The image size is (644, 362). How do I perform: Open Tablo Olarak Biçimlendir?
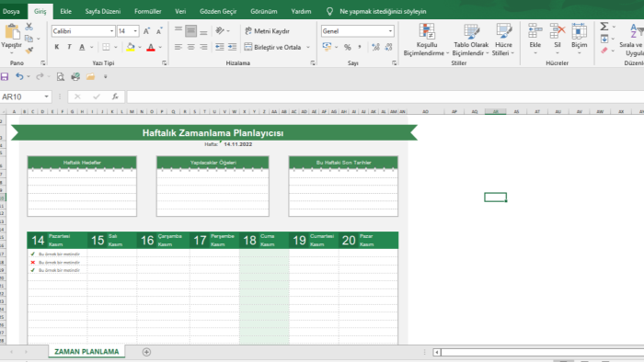coord(471,40)
